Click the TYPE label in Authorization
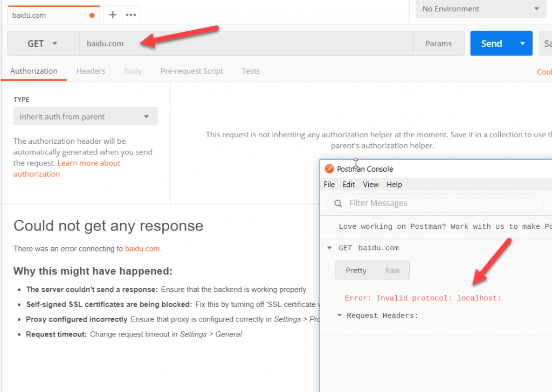This screenshot has width=552, height=392. (x=22, y=100)
